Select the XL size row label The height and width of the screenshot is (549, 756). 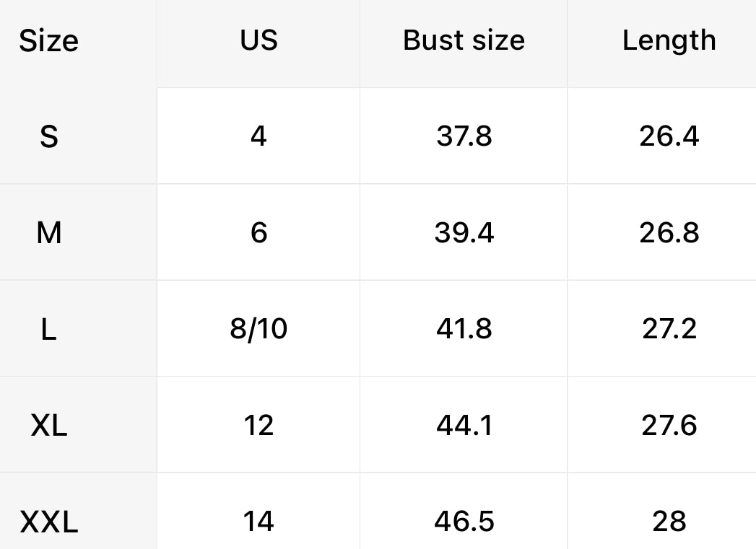point(48,426)
